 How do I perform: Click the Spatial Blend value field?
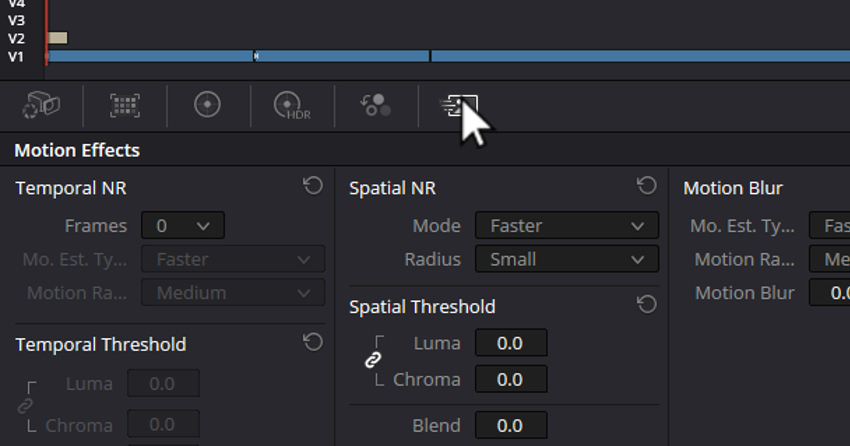pyautogui.click(x=511, y=425)
